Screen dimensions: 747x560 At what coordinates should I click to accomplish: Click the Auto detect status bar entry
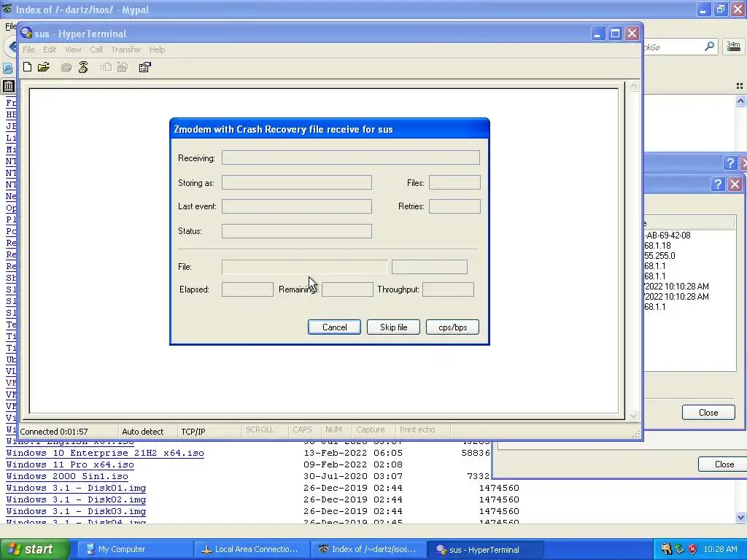click(142, 432)
